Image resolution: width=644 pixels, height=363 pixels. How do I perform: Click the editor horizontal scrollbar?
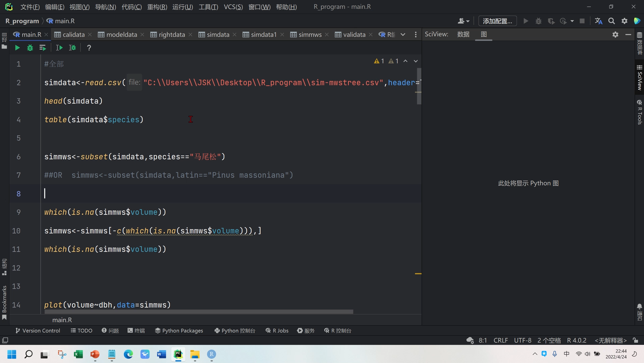coord(199,312)
